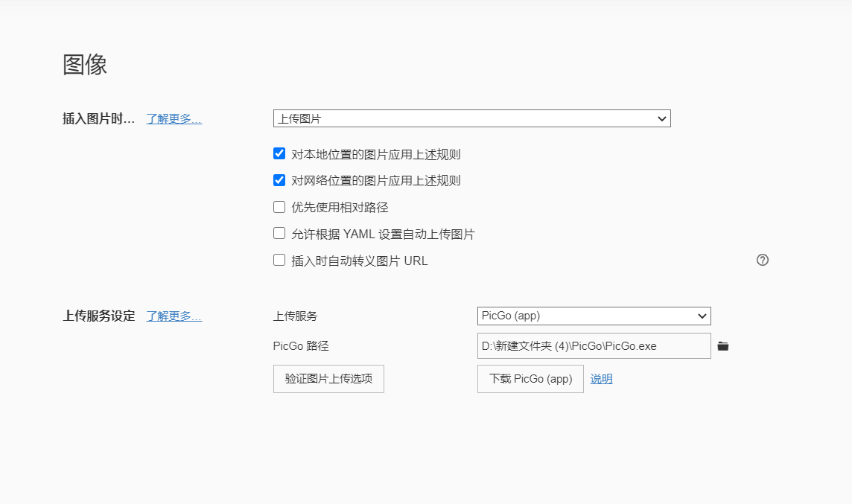Open 了解更多 link beside 插入图片时
The width and height of the screenshot is (852, 504).
click(174, 118)
